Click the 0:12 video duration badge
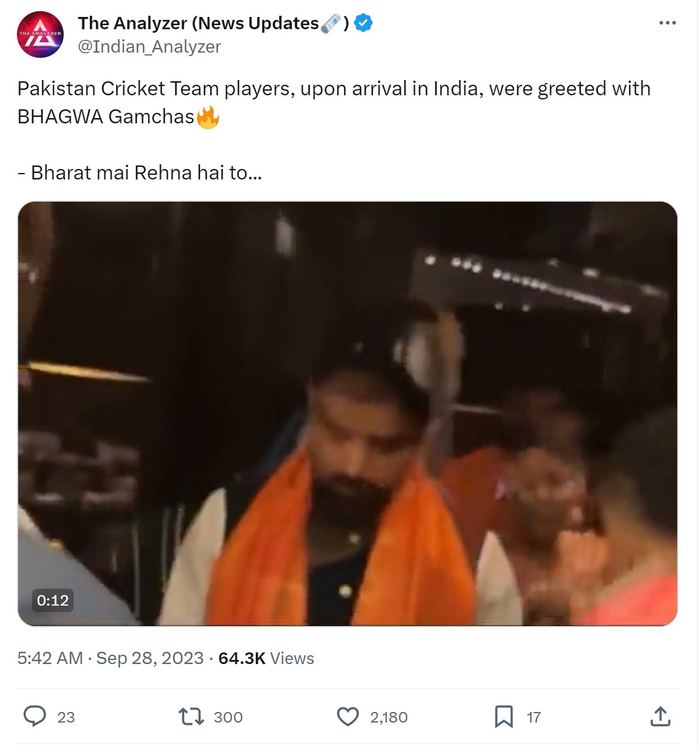This screenshot has width=700, height=750. coord(53,600)
